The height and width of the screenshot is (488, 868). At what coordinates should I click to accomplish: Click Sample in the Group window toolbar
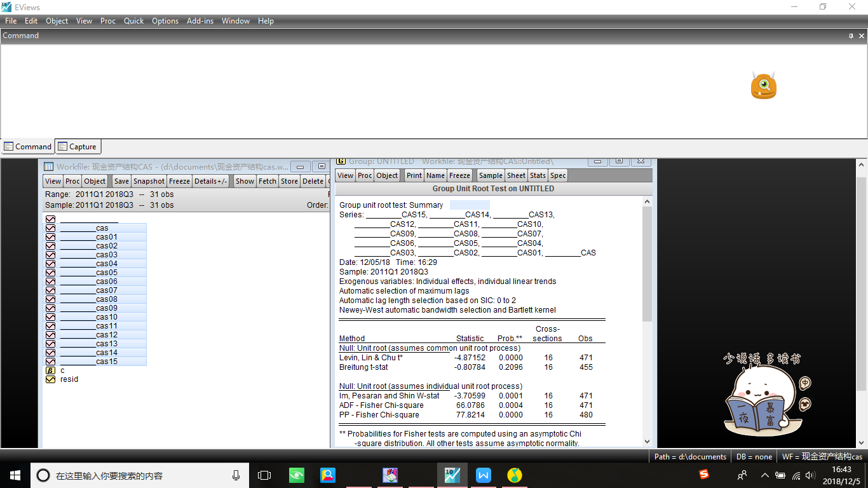491,175
